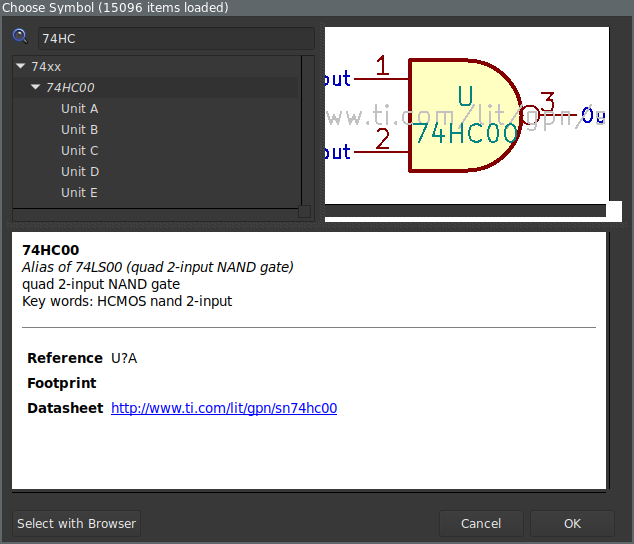
Task: Click the 74HC search filter field
Action: (x=176, y=38)
